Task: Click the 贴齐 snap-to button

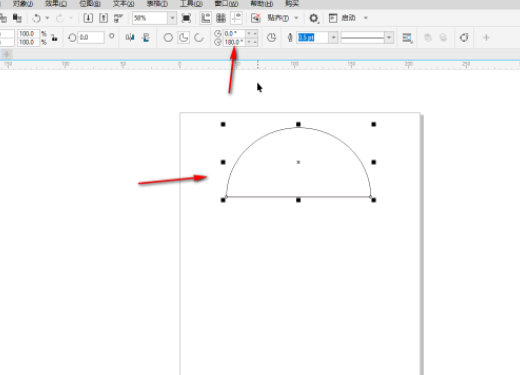Action: [x=278, y=18]
